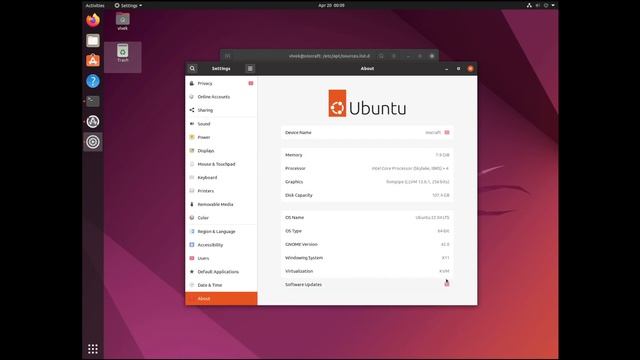Viewport: 640px width, 360px height.
Task: Click the About title in the header
Action: [x=367, y=69]
